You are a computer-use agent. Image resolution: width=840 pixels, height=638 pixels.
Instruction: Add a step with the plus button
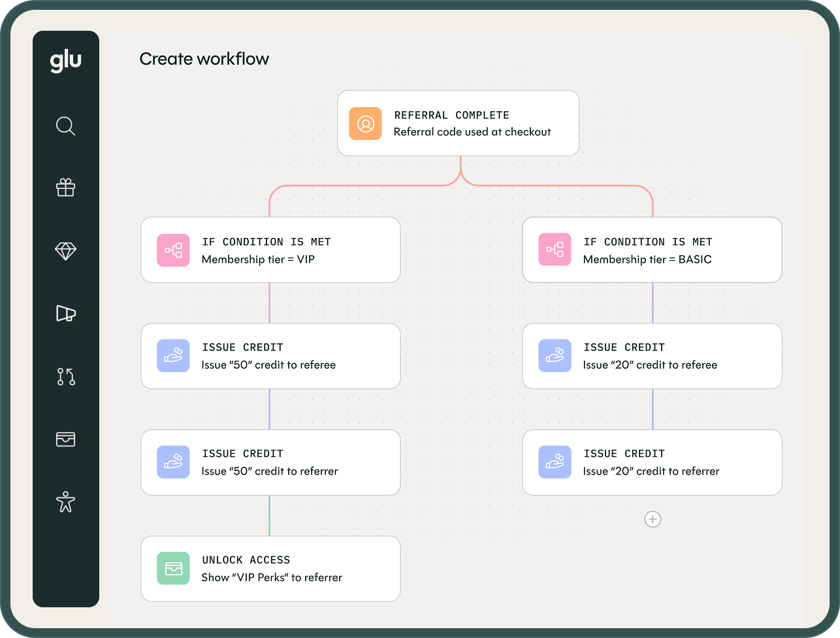point(653,519)
